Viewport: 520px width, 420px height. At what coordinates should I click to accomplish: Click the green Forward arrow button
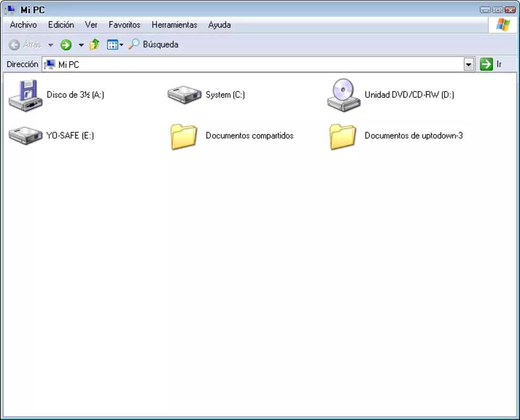(x=66, y=45)
